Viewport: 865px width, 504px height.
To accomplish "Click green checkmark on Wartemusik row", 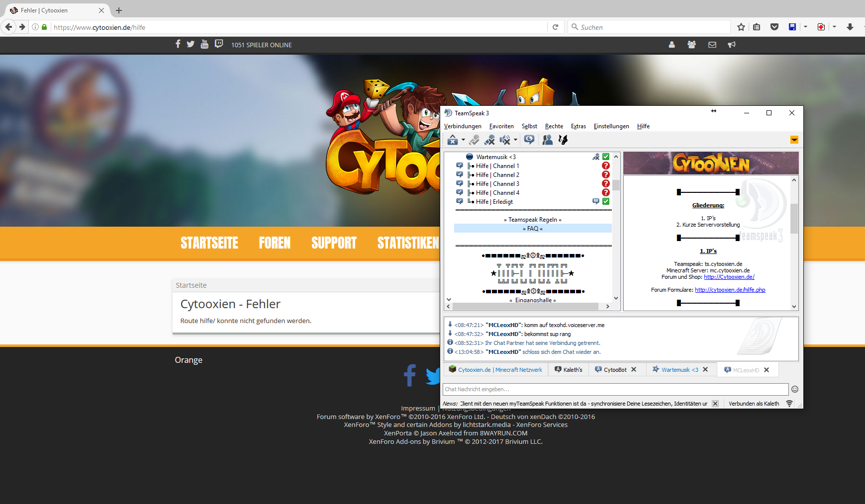I will (x=606, y=157).
